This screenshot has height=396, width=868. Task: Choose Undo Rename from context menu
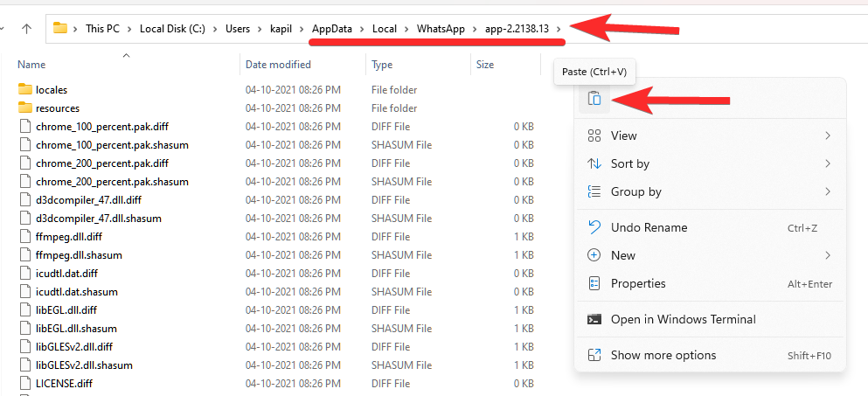[x=649, y=227]
